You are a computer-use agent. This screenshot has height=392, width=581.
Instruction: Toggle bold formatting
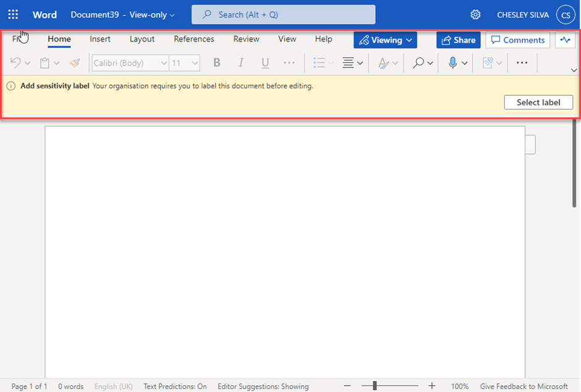tap(216, 62)
